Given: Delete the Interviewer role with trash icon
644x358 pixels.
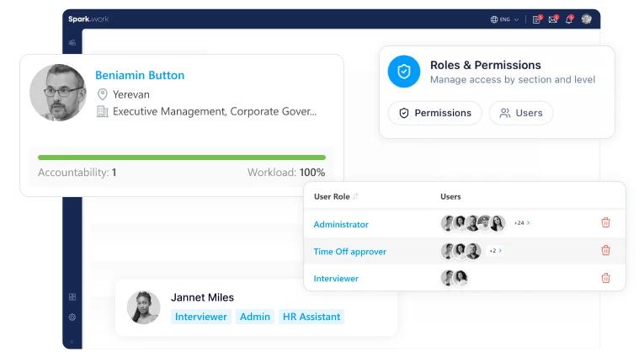Looking at the screenshot, I should (x=605, y=278).
